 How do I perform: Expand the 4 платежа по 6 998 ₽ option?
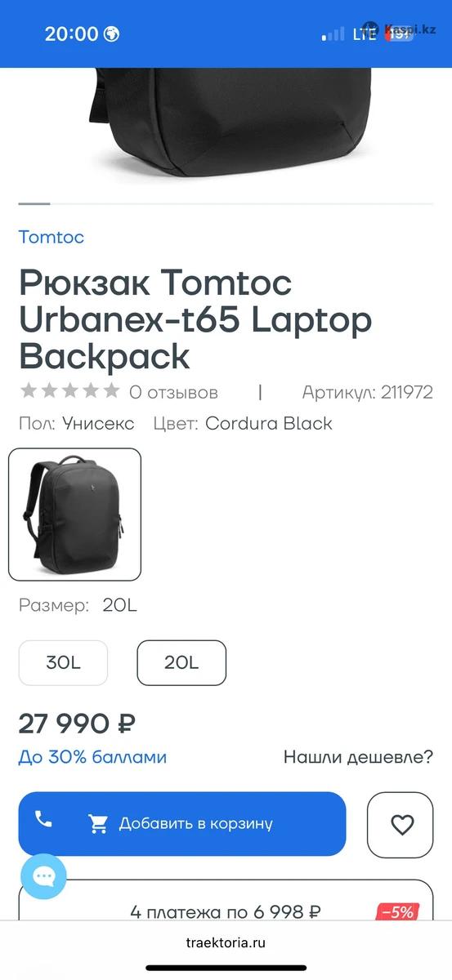point(226,912)
